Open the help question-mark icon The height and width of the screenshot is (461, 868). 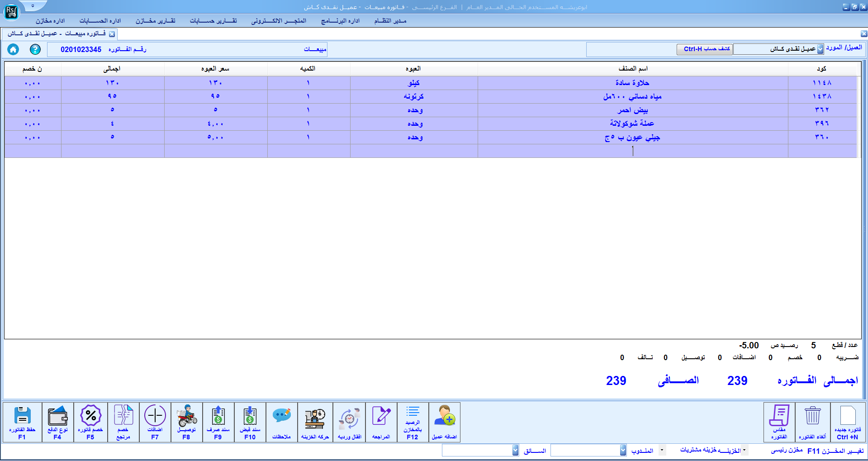pyautogui.click(x=35, y=49)
